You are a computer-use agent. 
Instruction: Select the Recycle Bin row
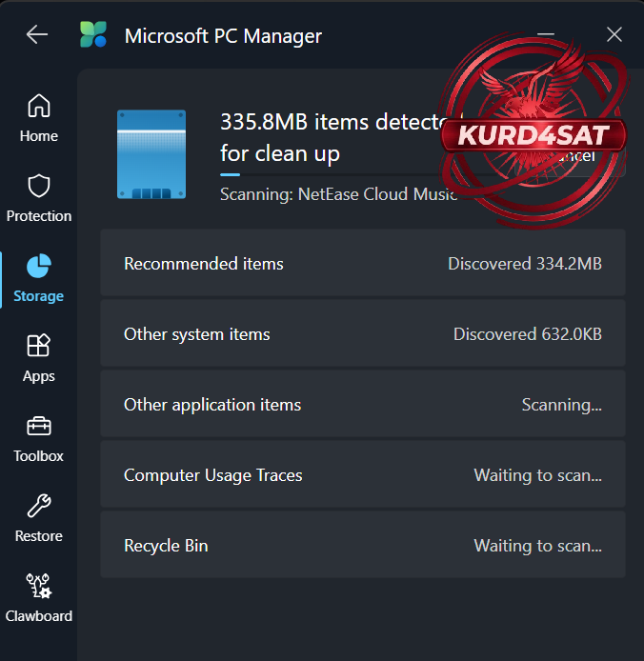(x=362, y=546)
